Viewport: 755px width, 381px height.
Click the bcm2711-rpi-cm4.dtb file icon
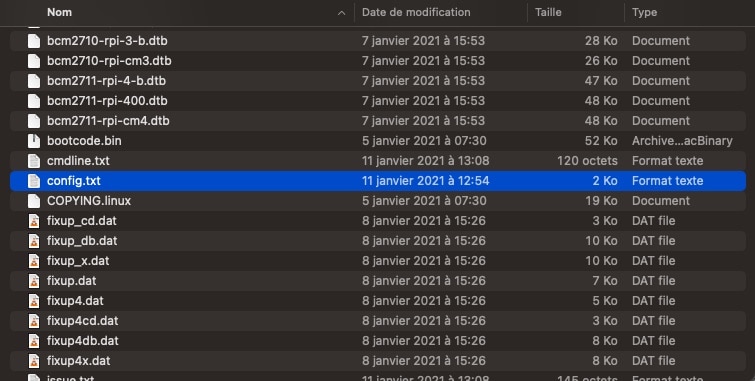(34, 121)
